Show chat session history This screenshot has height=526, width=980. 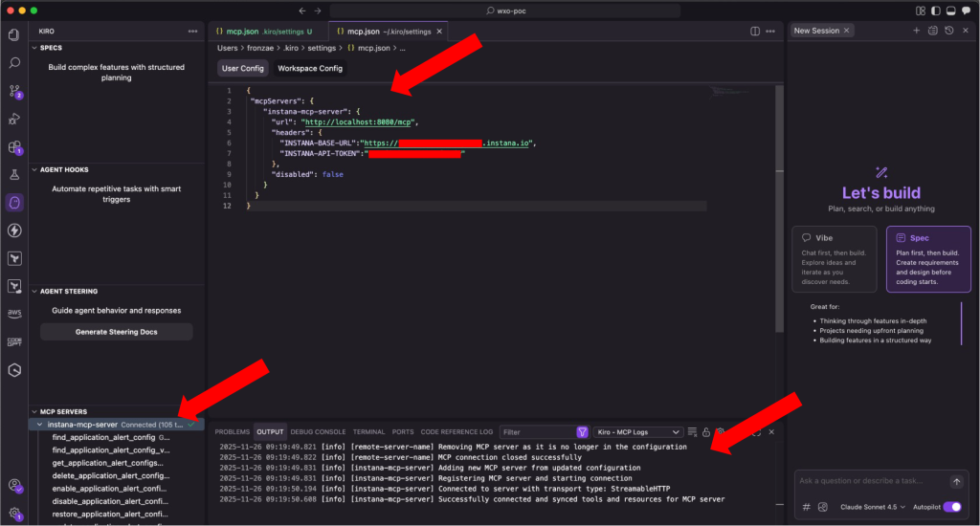[948, 31]
